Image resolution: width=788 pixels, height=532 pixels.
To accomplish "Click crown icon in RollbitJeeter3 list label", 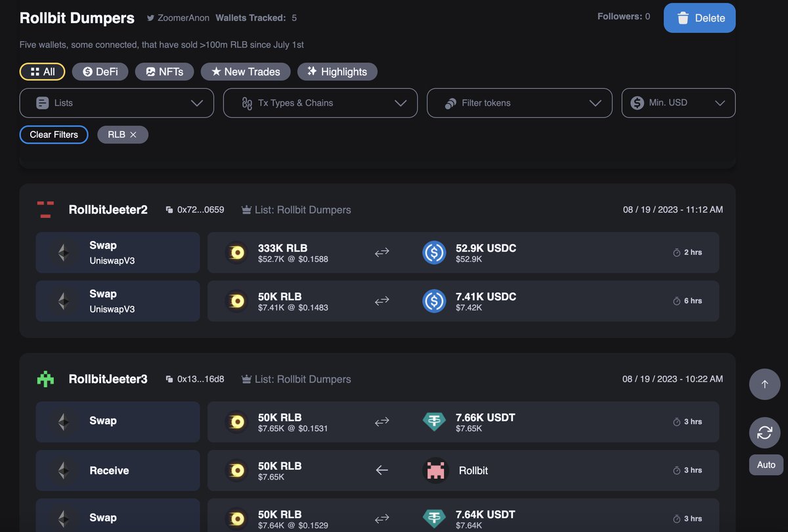I will tap(247, 380).
